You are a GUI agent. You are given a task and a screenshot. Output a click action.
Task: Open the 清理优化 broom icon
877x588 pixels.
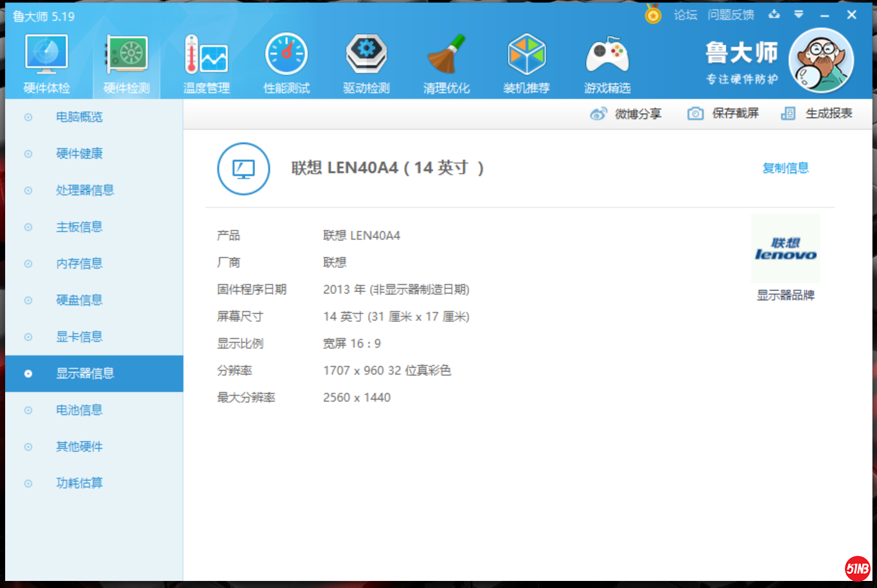pyautogui.click(x=447, y=55)
